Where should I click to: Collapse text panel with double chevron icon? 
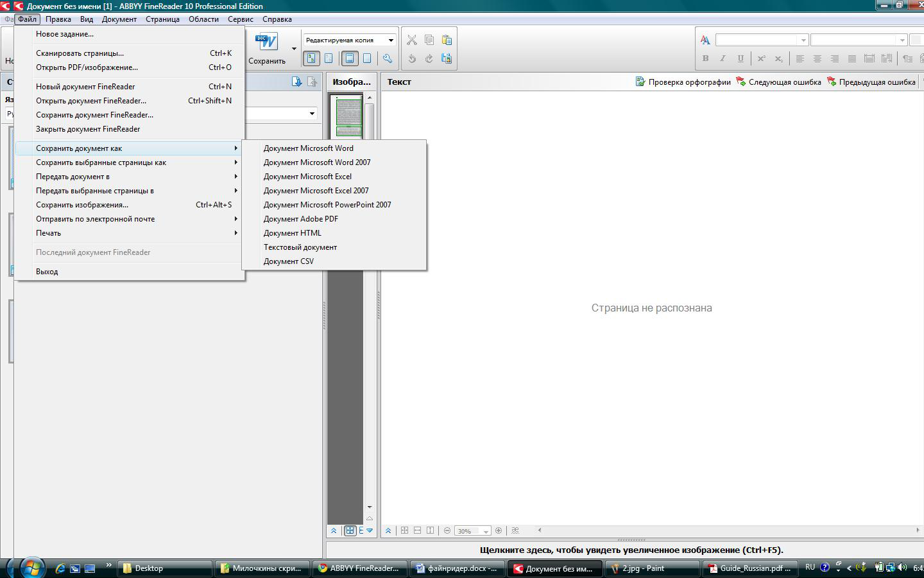click(x=388, y=530)
